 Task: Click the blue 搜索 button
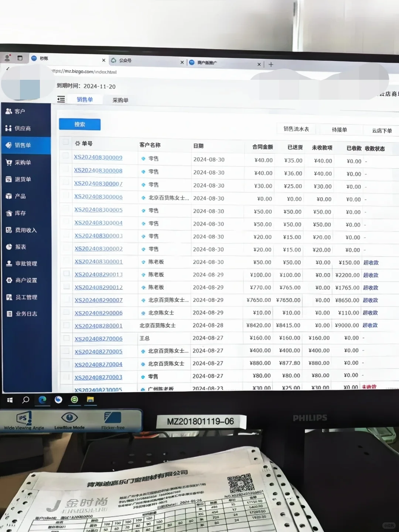click(x=80, y=125)
